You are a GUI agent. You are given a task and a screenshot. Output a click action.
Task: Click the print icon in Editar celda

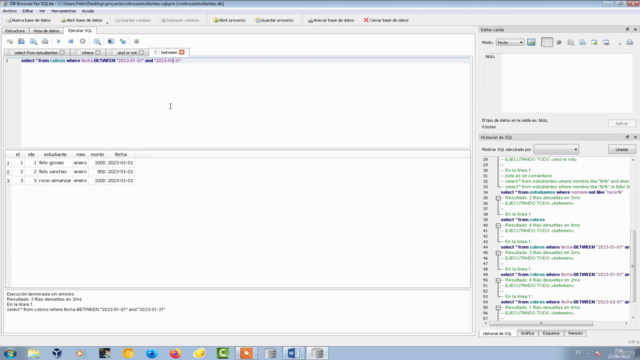point(630,42)
